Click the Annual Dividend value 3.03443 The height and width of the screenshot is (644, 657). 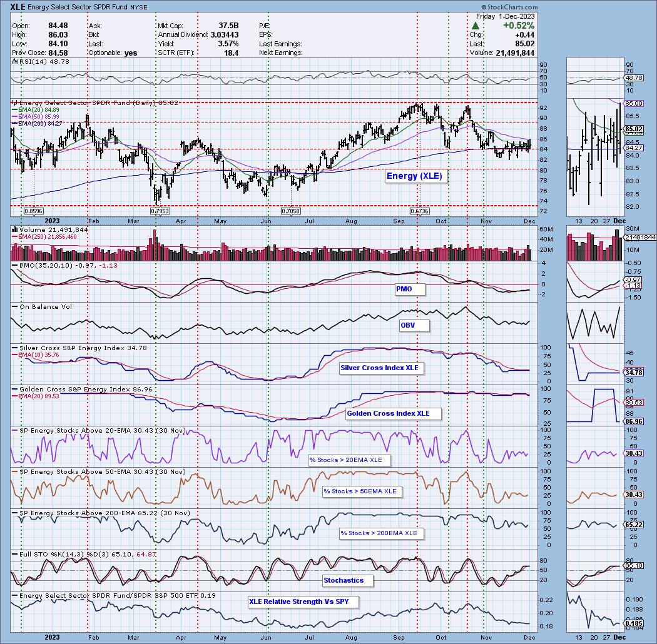point(225,35)
